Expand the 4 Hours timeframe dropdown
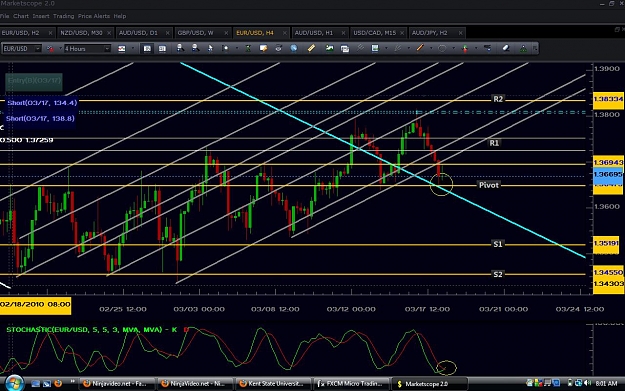Screen dimensions: 625x391 [x=107, y=49]
